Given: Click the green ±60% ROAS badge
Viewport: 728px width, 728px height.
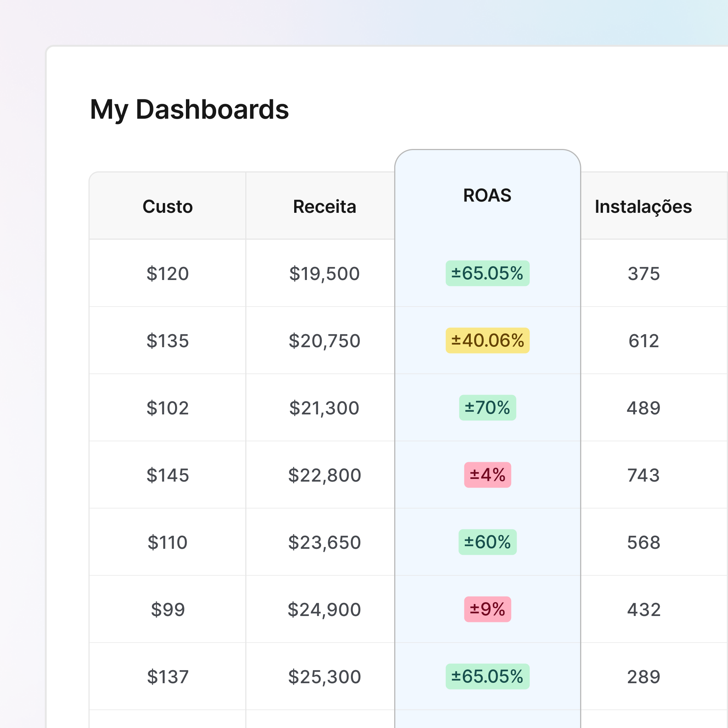Looking at the screenshot, I should (x=487, y=542).
